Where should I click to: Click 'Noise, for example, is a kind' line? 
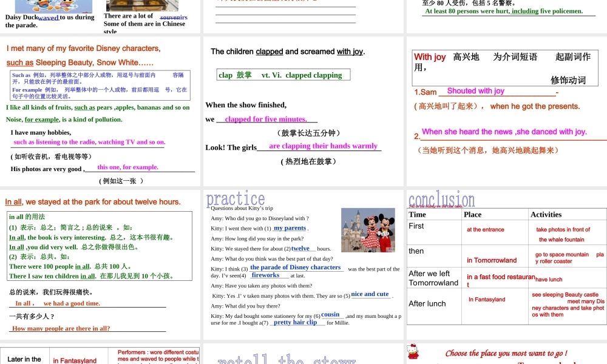tap(64, 120)
